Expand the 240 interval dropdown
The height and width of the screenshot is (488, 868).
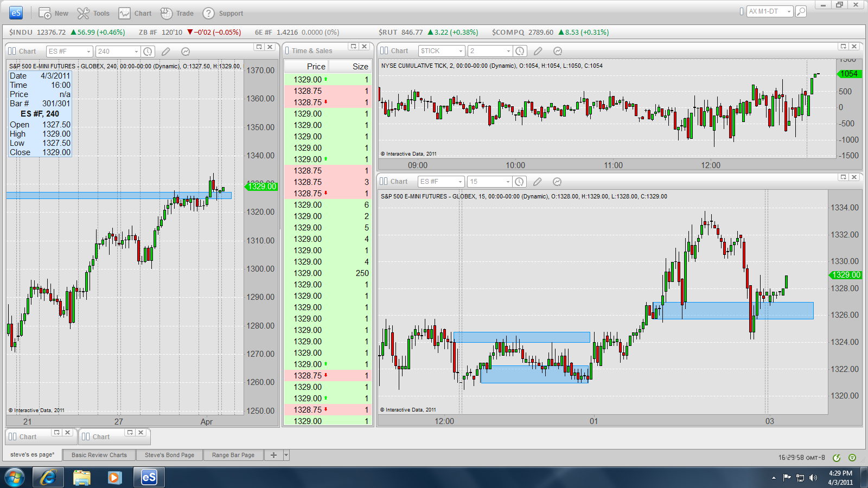click(x=136, y=52)
